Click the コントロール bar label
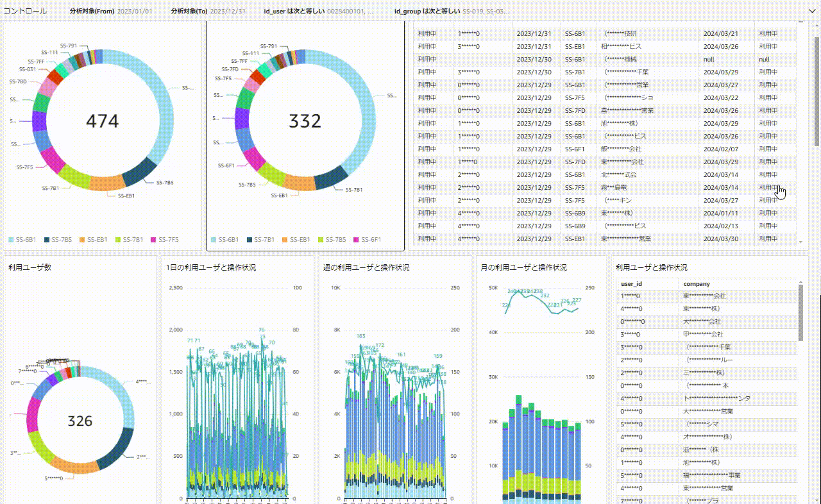The image size is (821, 504). pyautogui.click(x=25, y=12)
